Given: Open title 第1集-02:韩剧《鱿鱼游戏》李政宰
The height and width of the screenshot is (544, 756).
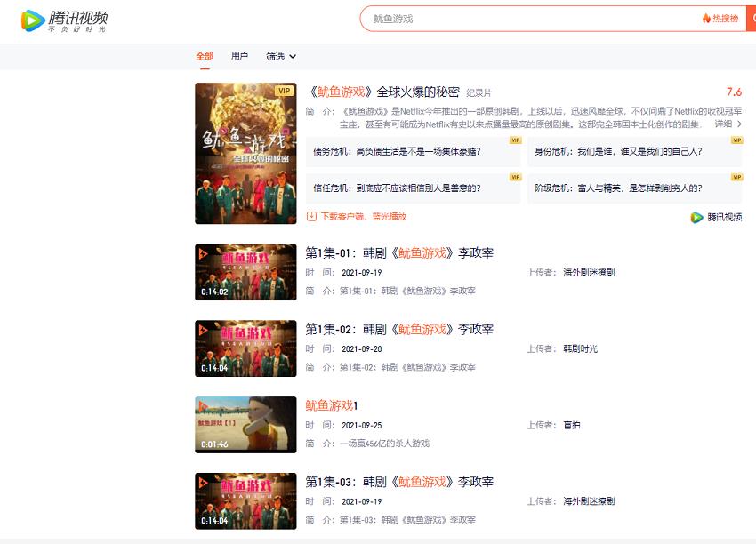Looking at the screenshot, I should 399,329.
